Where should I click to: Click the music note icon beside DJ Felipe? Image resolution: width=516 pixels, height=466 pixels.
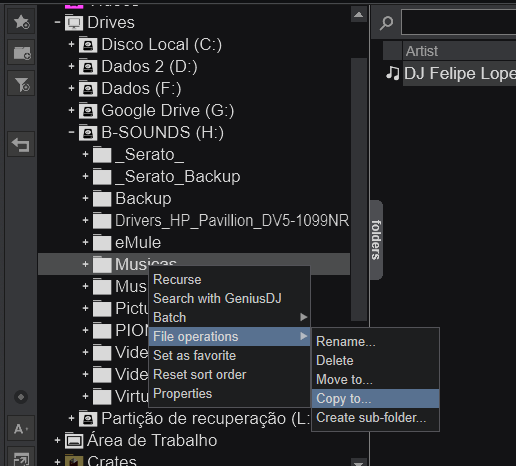click(392, 73)
